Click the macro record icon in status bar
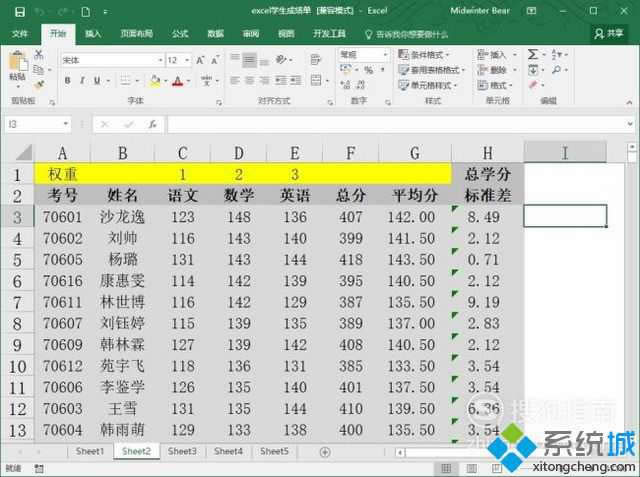The width and height of the screenshot is (640, 477). 39,468
